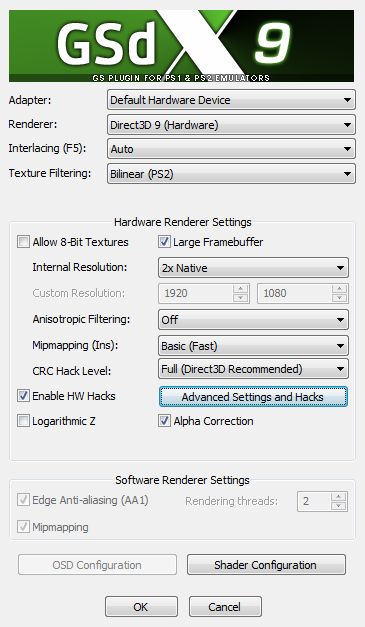Open the Anisotropic Filtering dropdown
Screen dimensions: 365x627
[253, 319]
